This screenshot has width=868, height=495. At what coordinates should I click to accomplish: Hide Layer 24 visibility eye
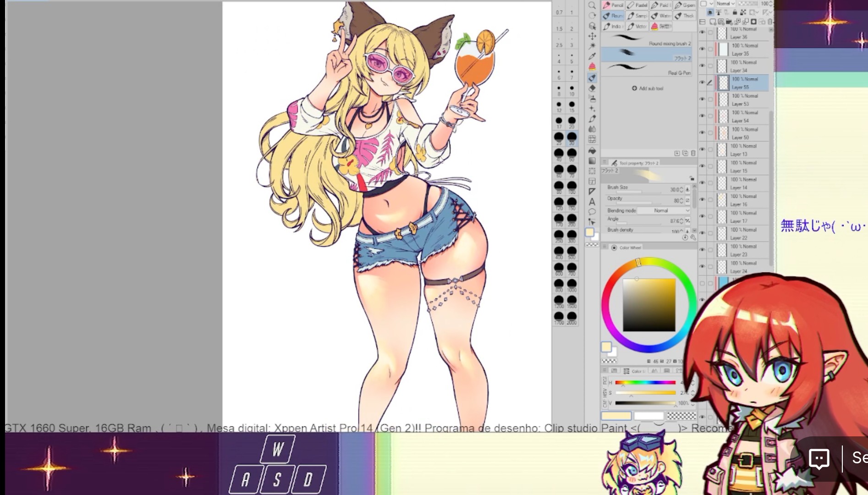click(x=702, y=267)
